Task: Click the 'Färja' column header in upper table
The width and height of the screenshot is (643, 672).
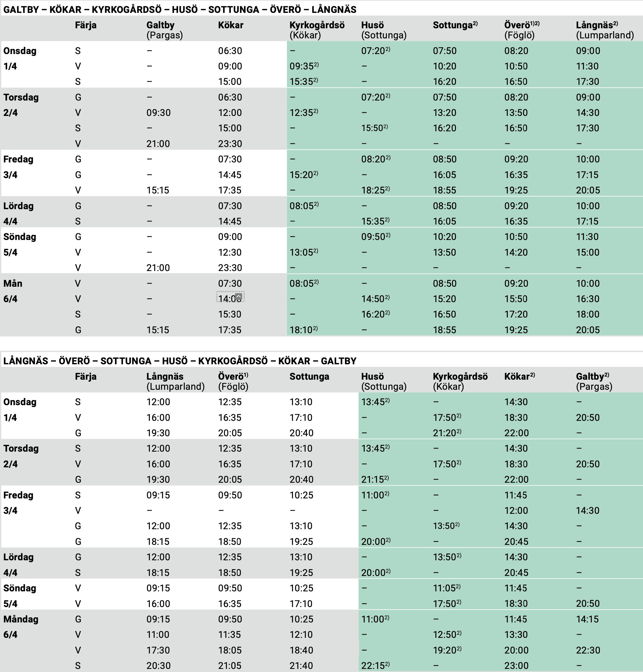Action: pos(86,25)
